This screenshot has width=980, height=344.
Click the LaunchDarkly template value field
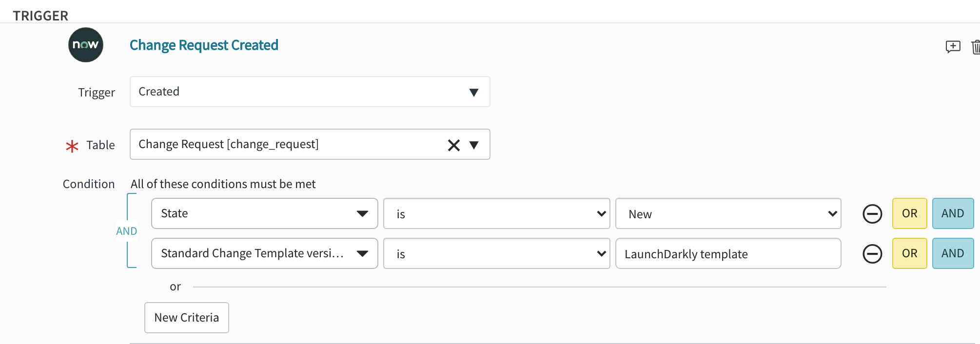click(728, 253)
